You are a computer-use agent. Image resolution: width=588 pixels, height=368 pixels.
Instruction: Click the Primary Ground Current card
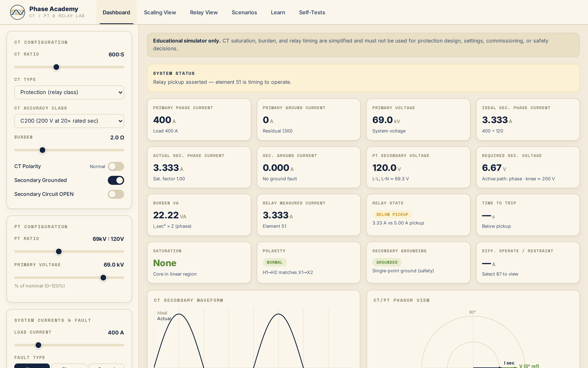click(308, 119)
